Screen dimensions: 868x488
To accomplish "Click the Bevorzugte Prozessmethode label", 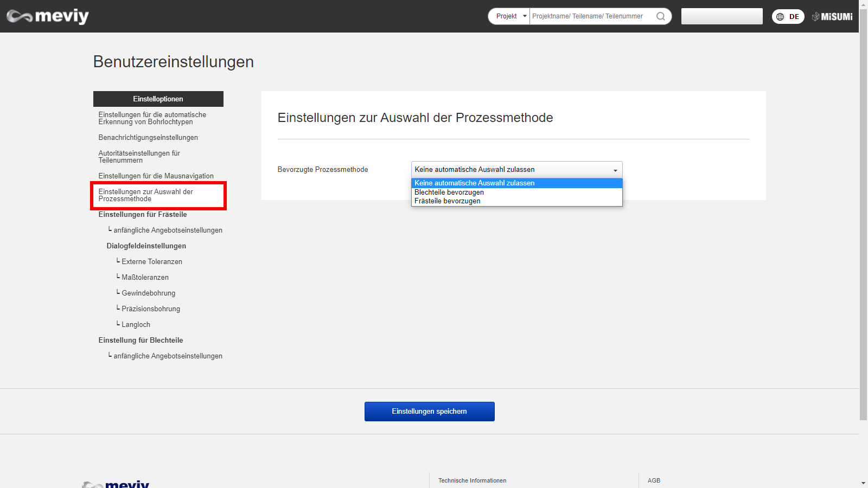I will coord(323,170).
